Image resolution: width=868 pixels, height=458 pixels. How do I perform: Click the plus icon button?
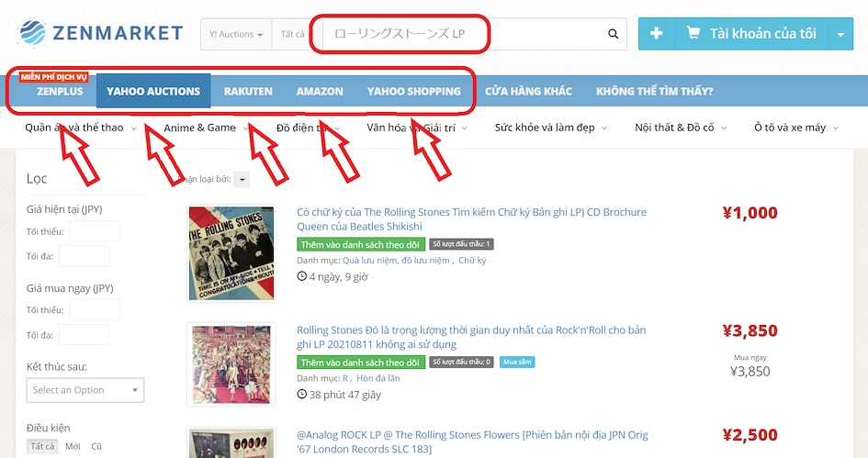pos(657,34)
